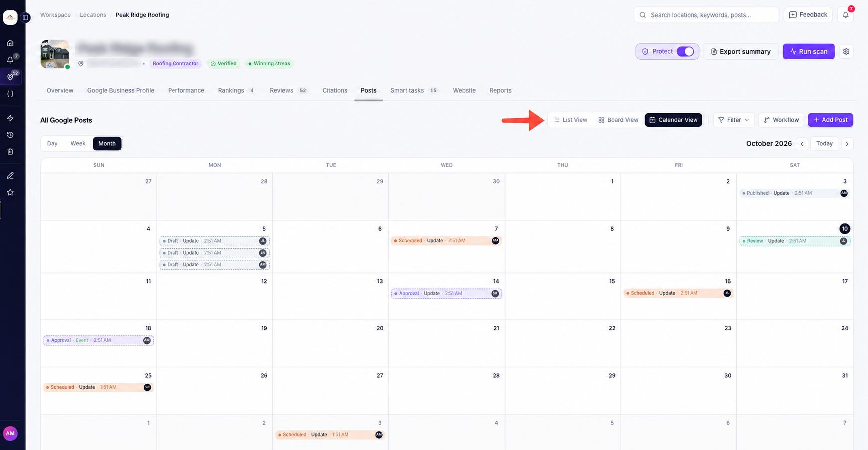This screenshot has width=868, height=450.
Task: Click the Run scan button
Action: [808, 51]
